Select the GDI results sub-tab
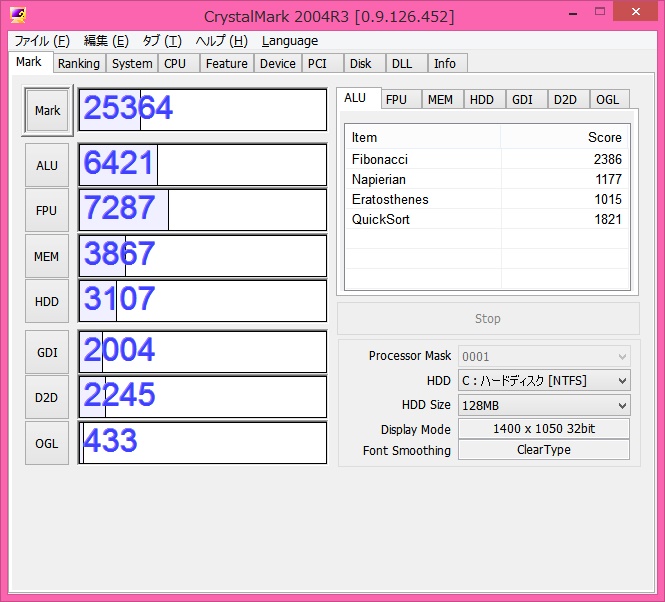Viewport: 665px width, 602px height. (x=526, y=99)
